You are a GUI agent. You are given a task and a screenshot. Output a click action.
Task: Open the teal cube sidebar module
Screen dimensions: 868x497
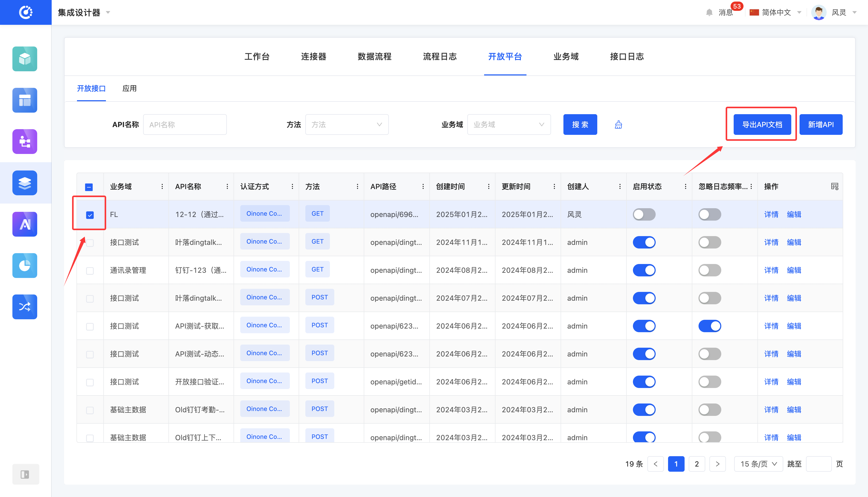click(25, 59)
